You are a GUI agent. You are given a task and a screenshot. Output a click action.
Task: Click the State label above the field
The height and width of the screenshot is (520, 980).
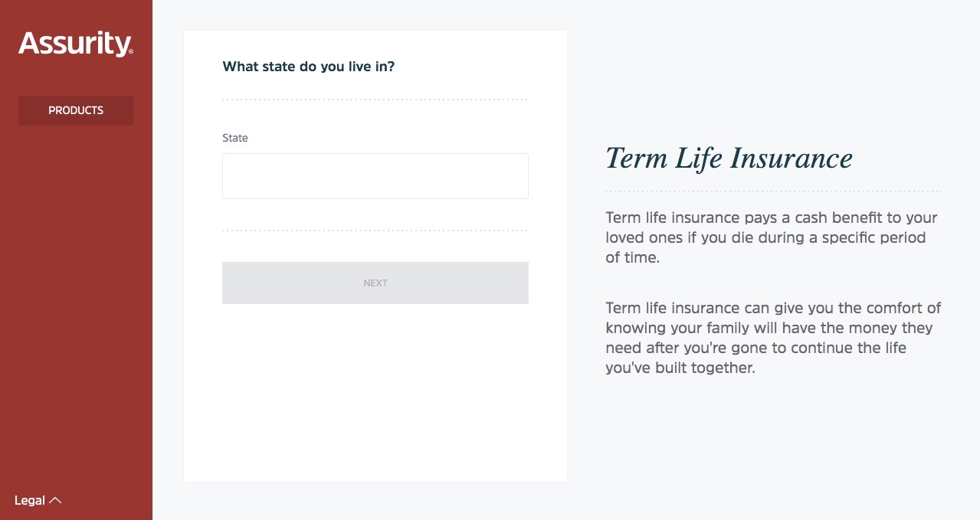tap(235, 138)
